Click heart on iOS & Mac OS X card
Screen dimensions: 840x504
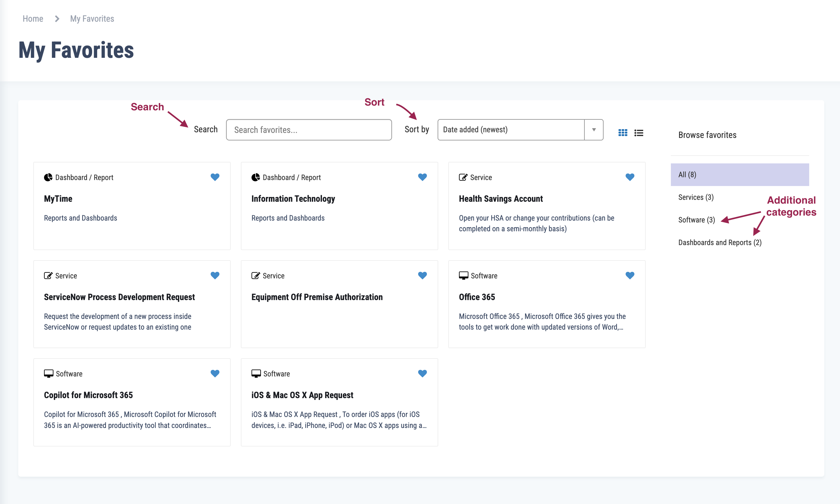coord(422,374)
